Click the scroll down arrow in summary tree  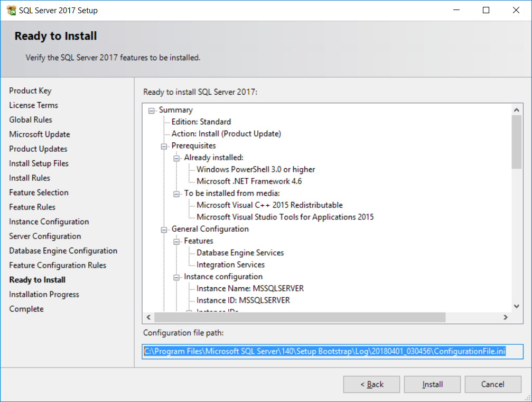pyautogui.click(x=516, y=306)
